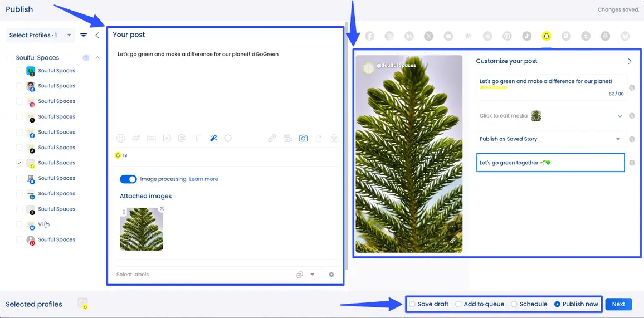
Task: Open the Learn more link
Action: coord(203,179)
